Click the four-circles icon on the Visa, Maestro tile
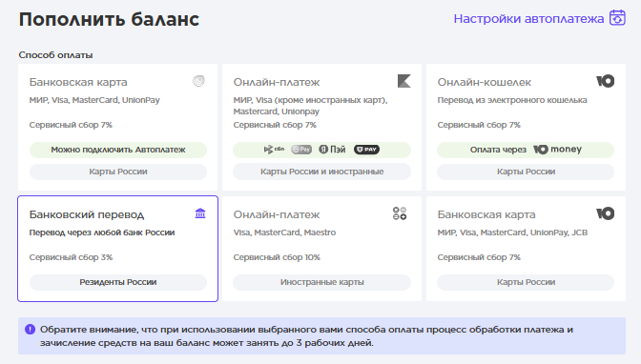Screen dimensions: 641x364 [400, 213]
